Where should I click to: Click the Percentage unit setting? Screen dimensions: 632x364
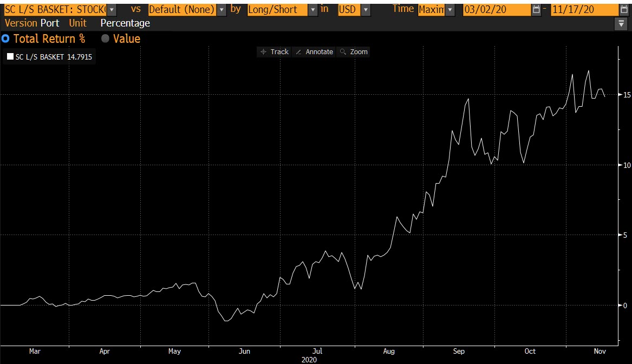coord(125,23)
